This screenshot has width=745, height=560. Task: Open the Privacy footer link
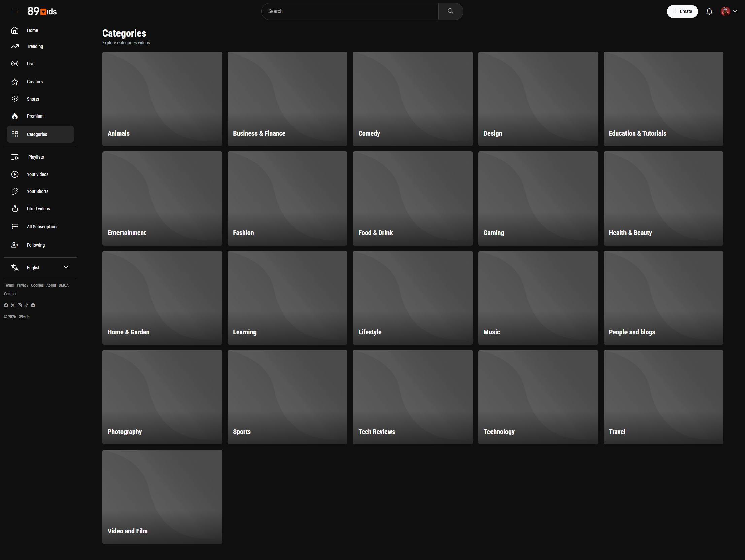22,285
